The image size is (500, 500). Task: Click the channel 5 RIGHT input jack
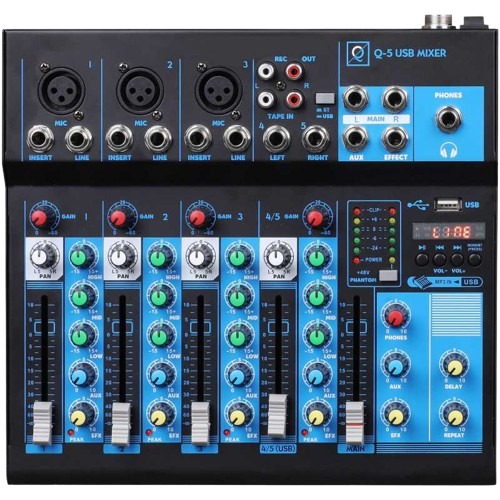point(315,139)
